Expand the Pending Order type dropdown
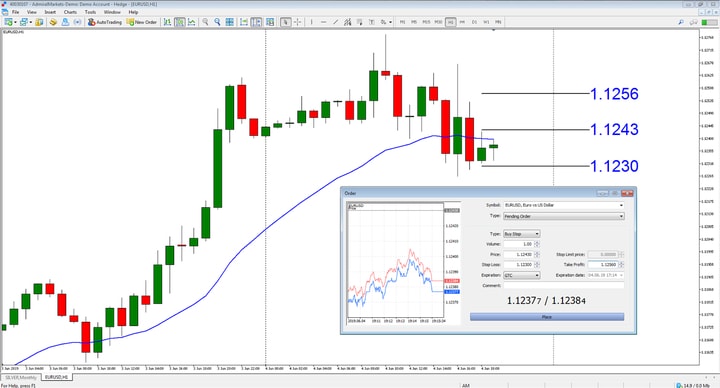The width and height of the screenshot is (720, 388). 621,216
